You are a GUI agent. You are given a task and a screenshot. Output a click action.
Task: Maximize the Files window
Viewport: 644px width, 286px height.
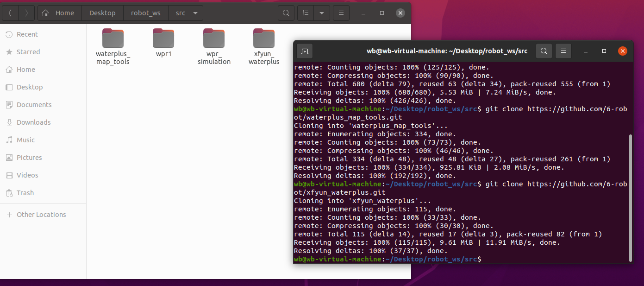click(382, 13)
